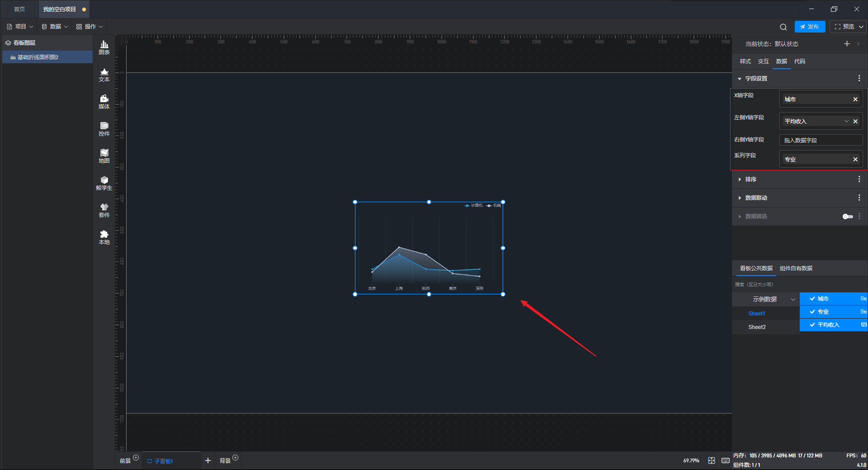Open the 本地 local components panel
This screenshot has height=470, width=868.
[x=104, y=237]
